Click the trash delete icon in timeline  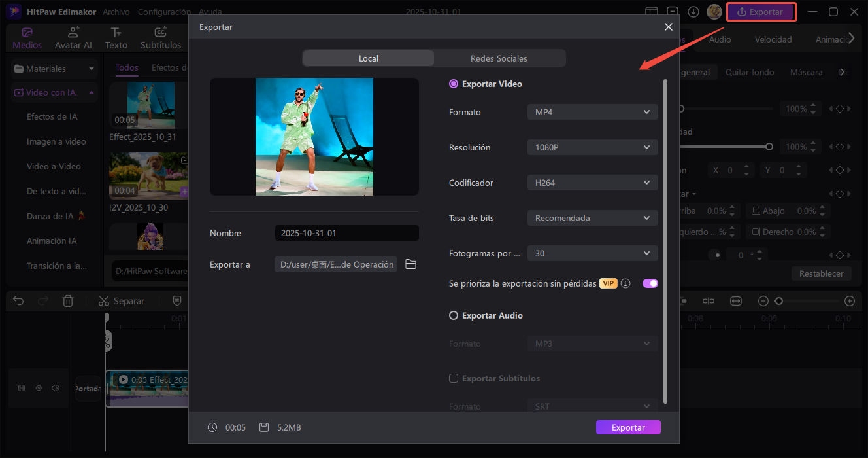pos(68,301)
